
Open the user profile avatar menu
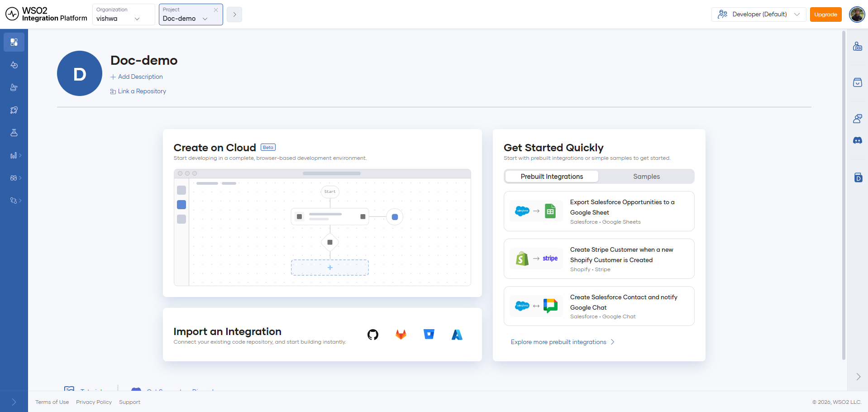click(857, 14)
